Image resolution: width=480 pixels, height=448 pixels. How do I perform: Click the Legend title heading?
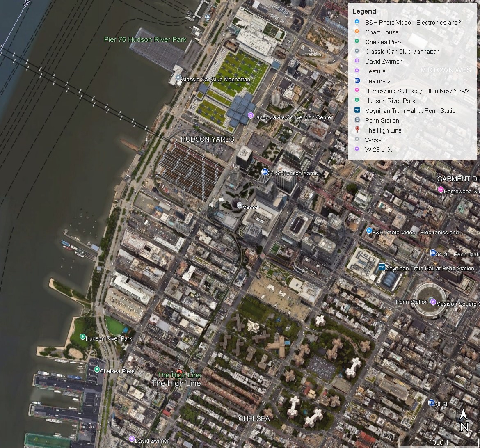pyautogui.click(x=364, y=11)
